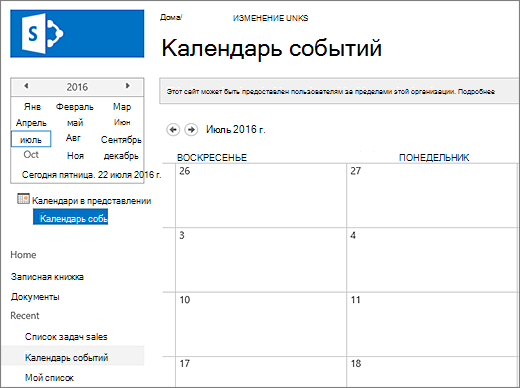Select Янв month in mini calendar

[32, 107]
